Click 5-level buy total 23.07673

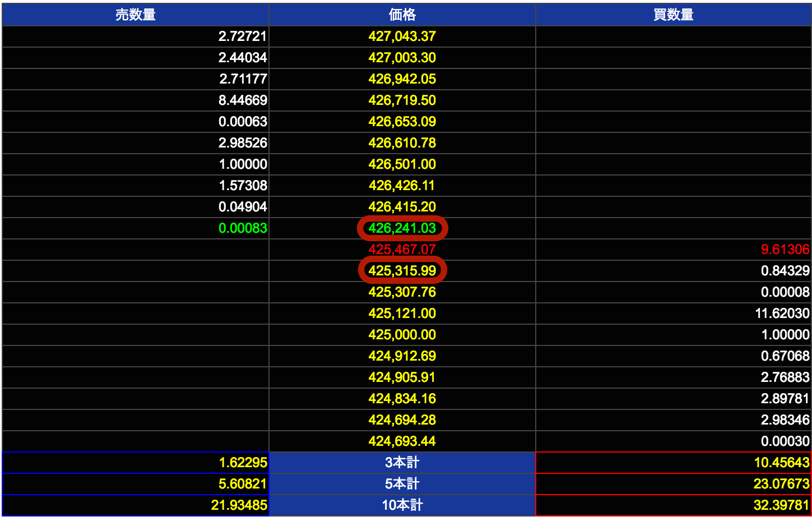point(782,484)
